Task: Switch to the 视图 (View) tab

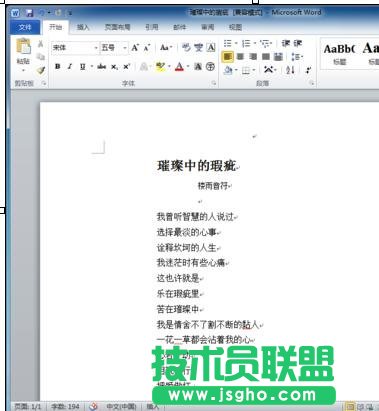Action: click(235, 27)
